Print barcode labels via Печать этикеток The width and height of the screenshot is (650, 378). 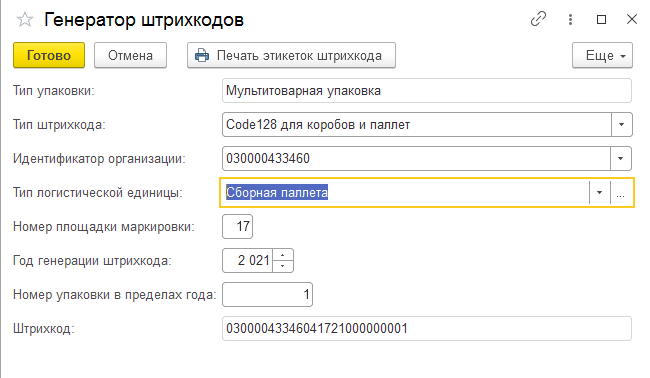291,55
